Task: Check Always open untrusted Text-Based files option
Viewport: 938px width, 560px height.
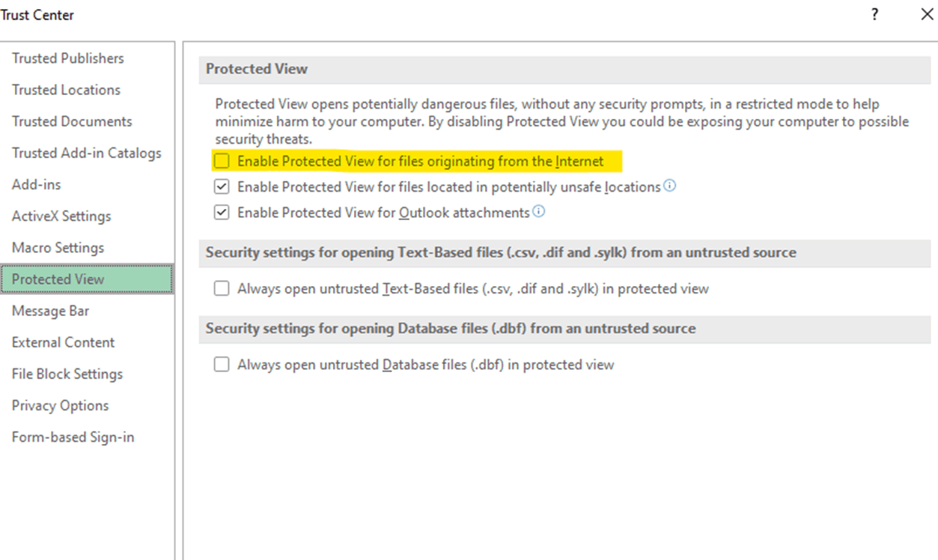Action: 222,288
